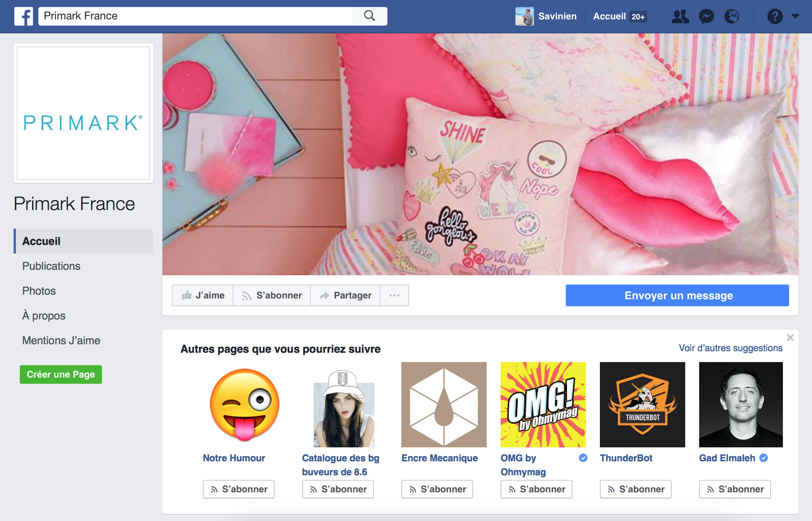Click the verified badge beside OMG by Ohmymag

pos(583,458)
